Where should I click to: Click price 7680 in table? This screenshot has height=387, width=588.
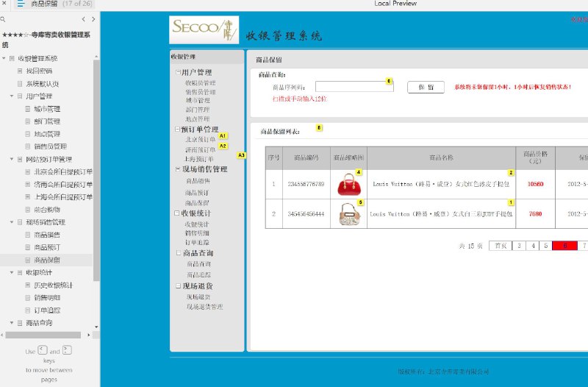click(535, 214)
